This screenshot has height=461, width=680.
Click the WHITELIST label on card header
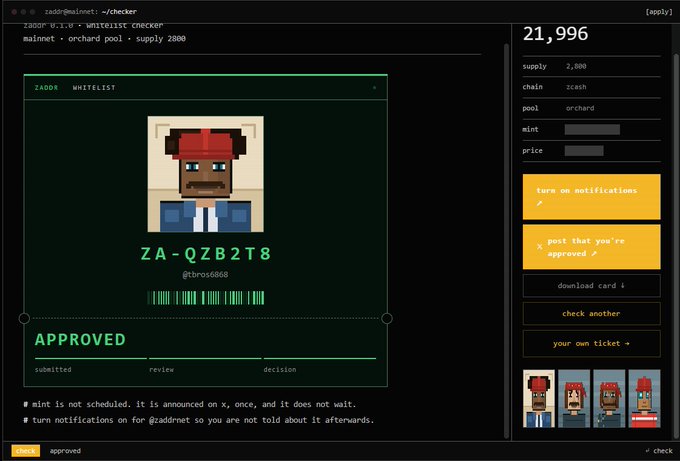94,88
